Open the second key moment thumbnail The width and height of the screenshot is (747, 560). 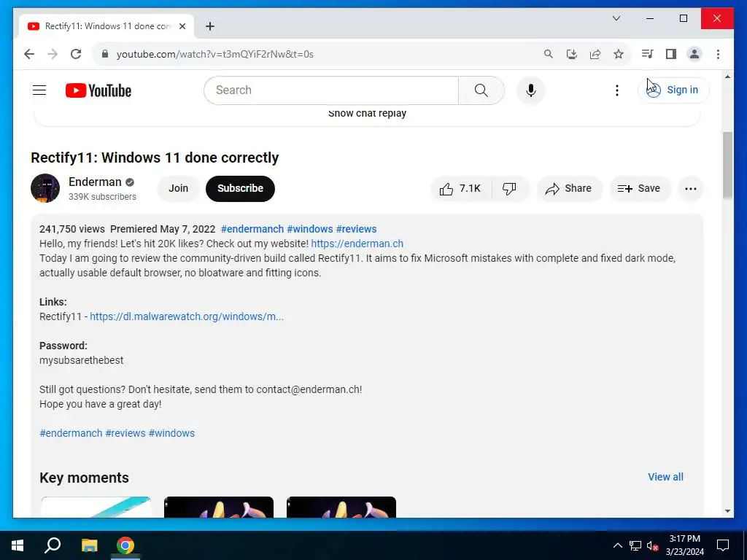coord(219,507)
